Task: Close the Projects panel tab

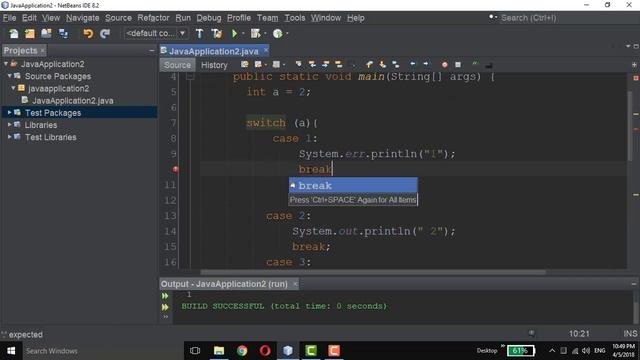Action: click(x=42, y=51)
